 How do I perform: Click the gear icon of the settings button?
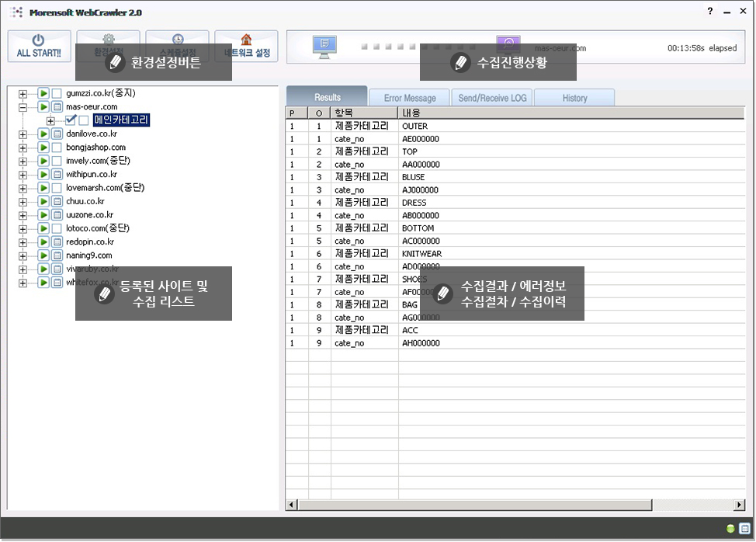(x=109, y=39)
